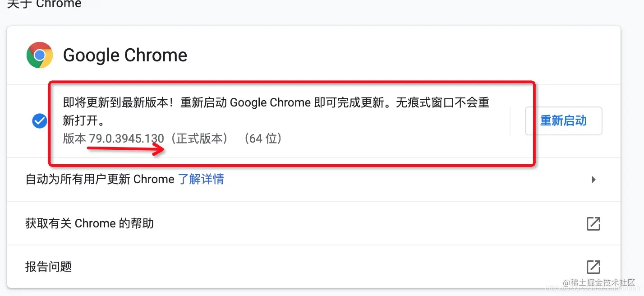This screenshot has width=644, height=296.
Task: Click the 重新启动 button to relaunch Chrome
Action: pyautogui.click(x=563, y=120)
